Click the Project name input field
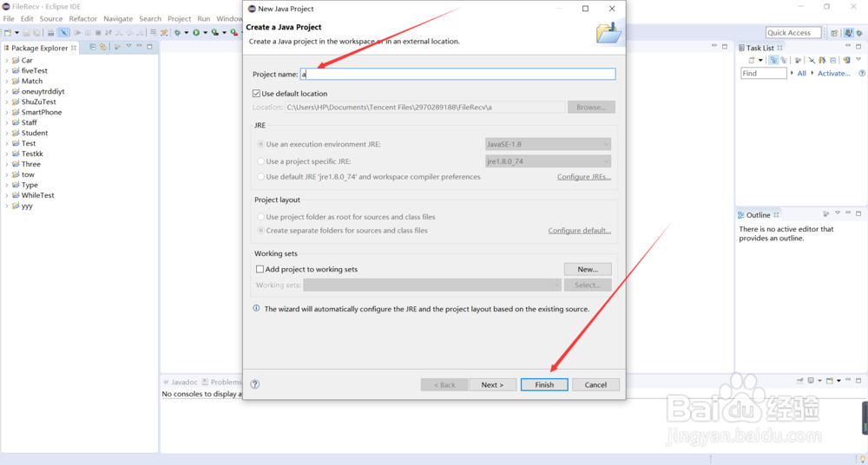 tap(457, 74)
